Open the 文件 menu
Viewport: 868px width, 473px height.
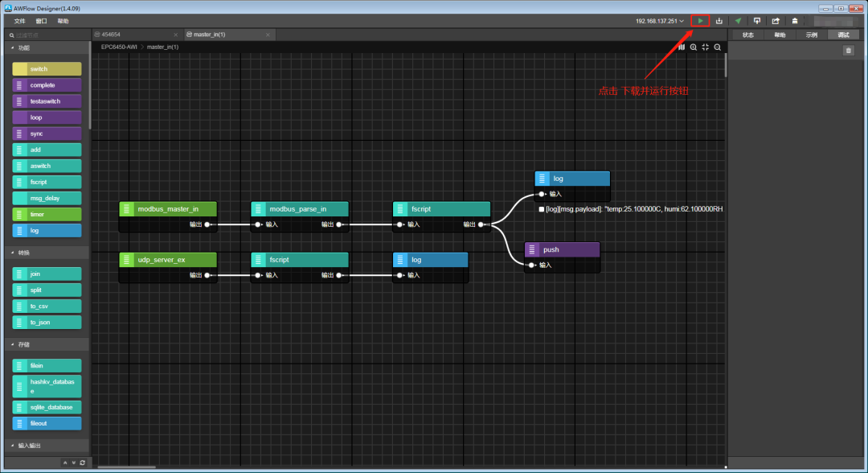point(19,21)
